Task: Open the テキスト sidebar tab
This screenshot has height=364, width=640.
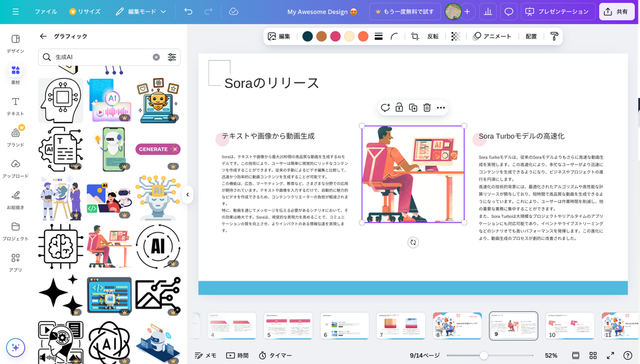Action: tap(16, 106)
